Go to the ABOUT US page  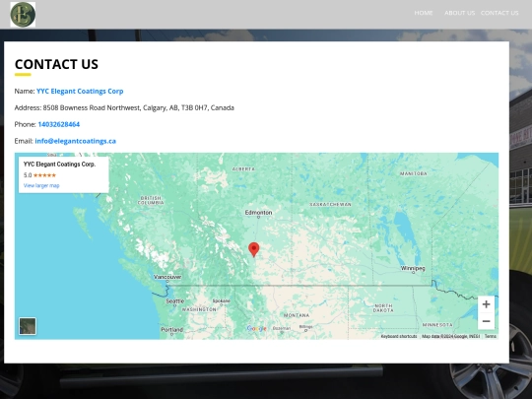[459, 13]
